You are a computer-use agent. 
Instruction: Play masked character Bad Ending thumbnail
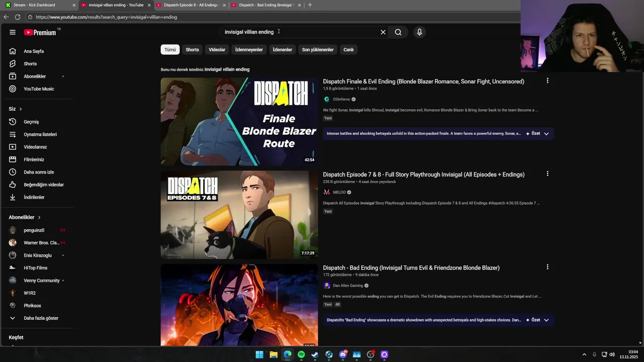[239, 305]
